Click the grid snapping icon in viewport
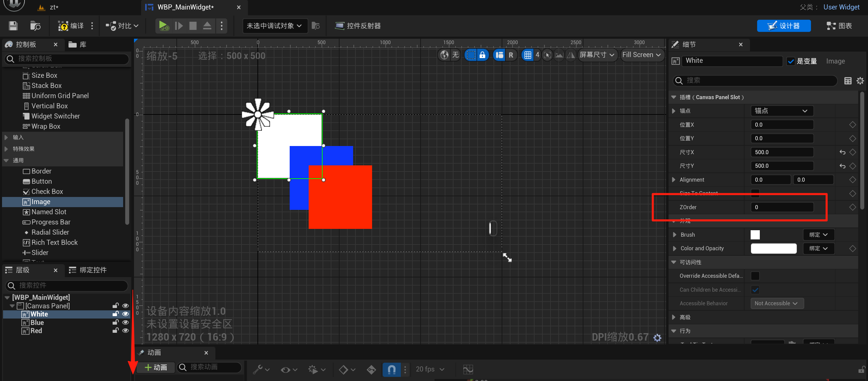The image size is (868, 381). [x=527, y=55]
